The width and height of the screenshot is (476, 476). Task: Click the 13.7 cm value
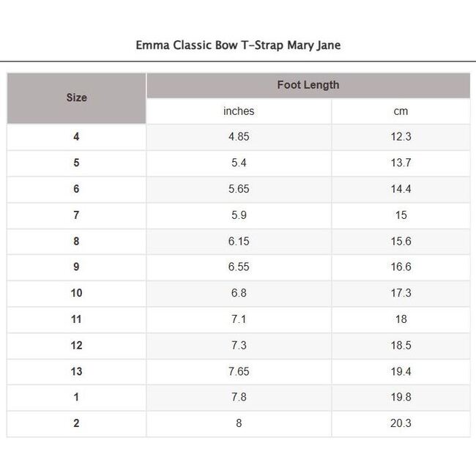coord(401,163)
